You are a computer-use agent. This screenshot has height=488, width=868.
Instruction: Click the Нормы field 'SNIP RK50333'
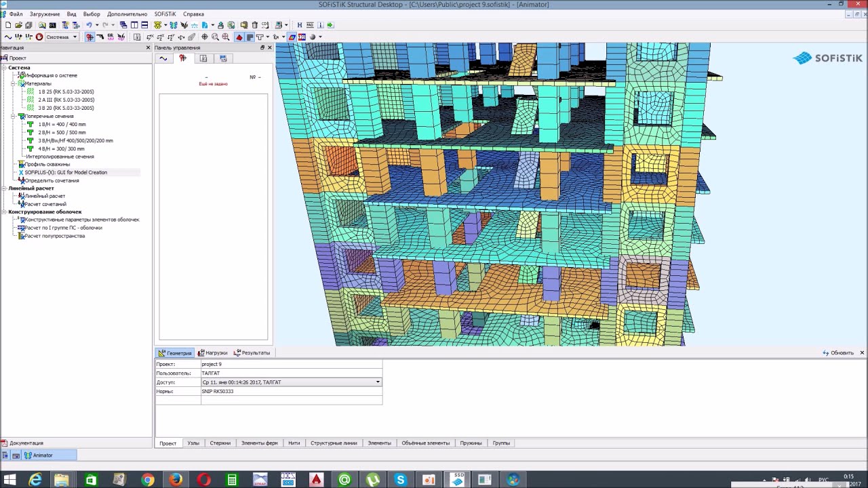click(292, 391)
